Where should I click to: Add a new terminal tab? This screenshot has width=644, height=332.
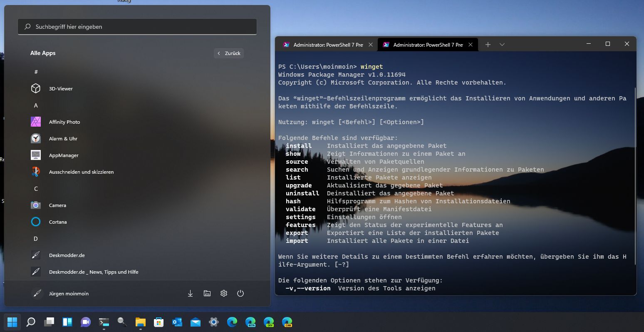coord(488,45)
